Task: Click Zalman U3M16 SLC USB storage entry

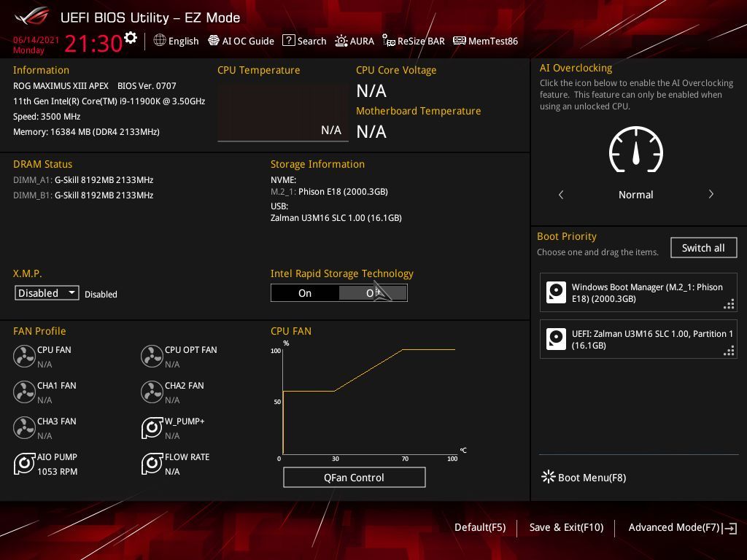Action: 336,217
